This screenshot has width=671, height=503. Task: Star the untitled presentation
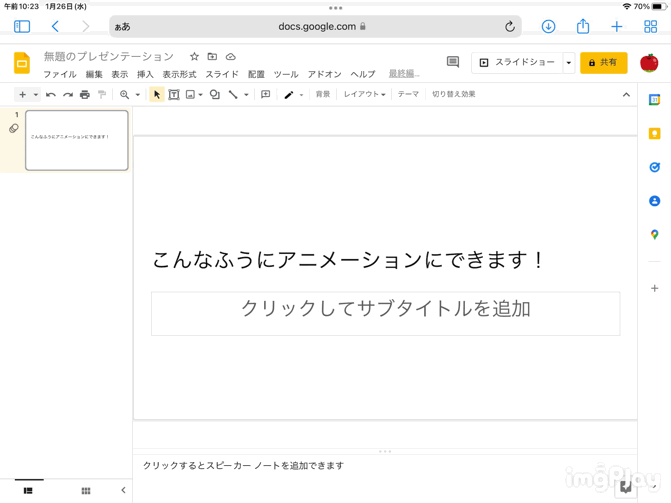click(194, 57)
